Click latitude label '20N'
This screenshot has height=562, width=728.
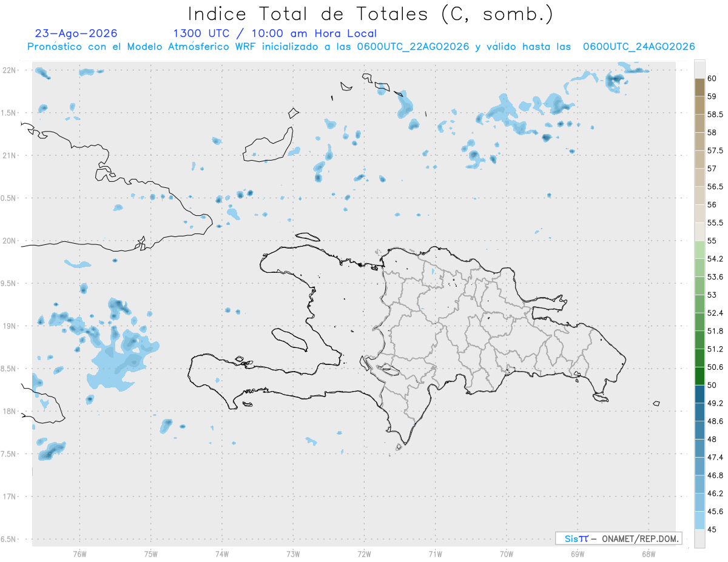click(9, 241)
